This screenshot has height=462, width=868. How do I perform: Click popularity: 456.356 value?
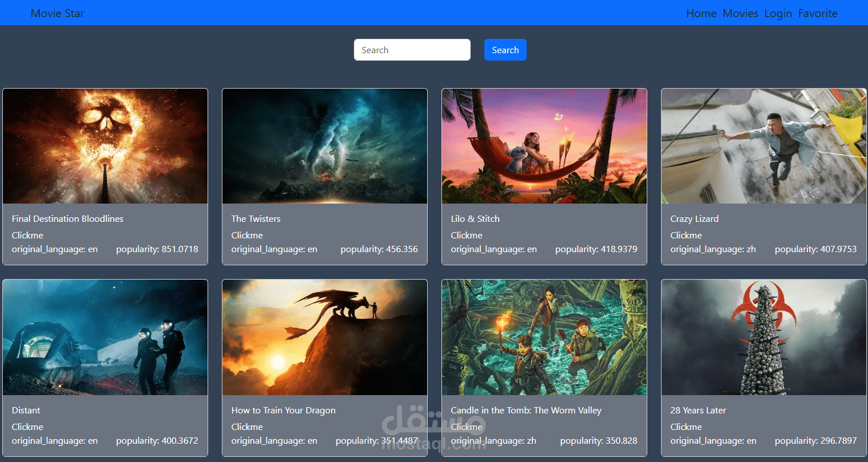(x=379, y=249)
